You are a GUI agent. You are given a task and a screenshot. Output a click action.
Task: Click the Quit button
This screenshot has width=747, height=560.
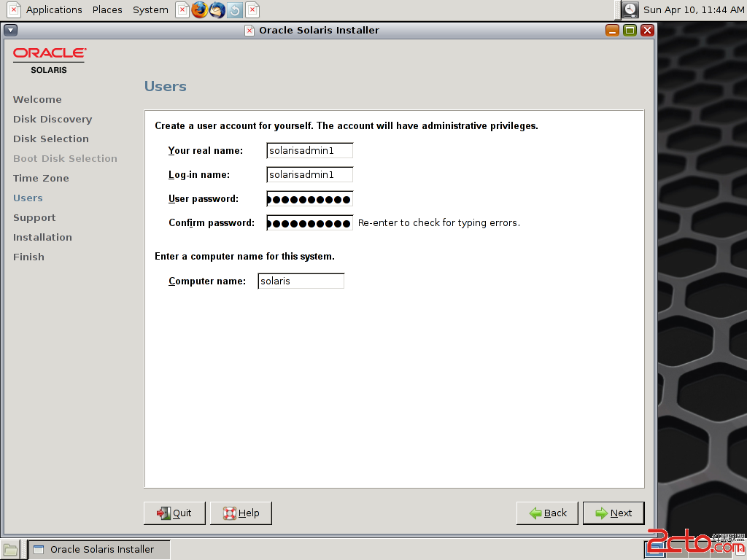tap(174, 513)
